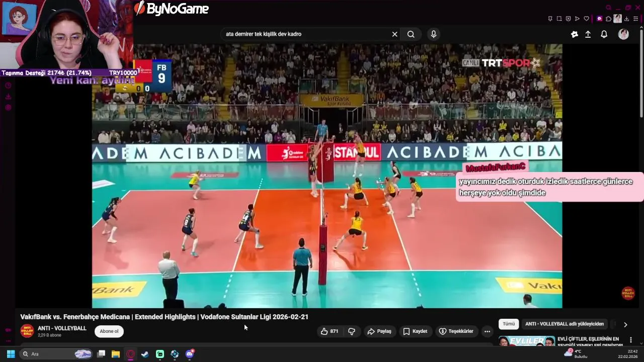Open the ANTI - VOLLEYBALL channel name link
Viewport: 644px width, 362px height.
[x=62, y=328]
